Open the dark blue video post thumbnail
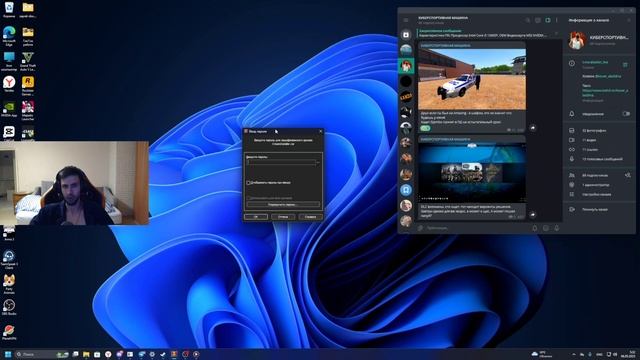The width and height of the screenshot is (640, 360). click(472, 172)
